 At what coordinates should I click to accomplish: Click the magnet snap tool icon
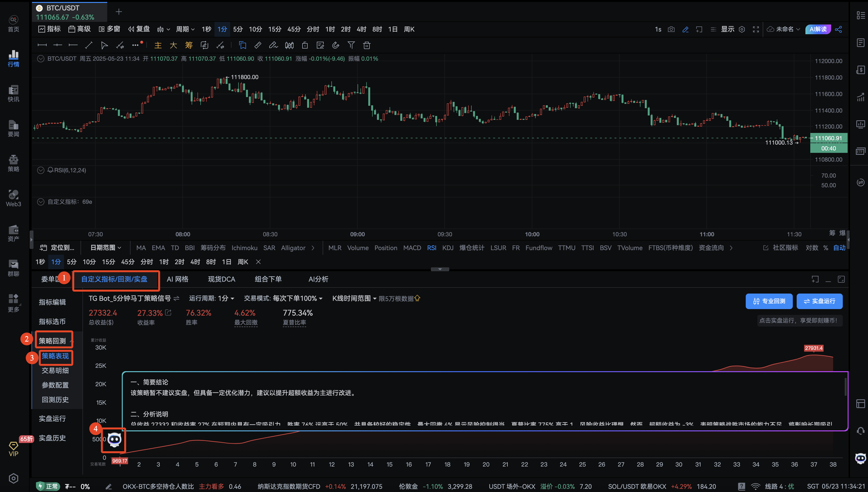(336, 45)
